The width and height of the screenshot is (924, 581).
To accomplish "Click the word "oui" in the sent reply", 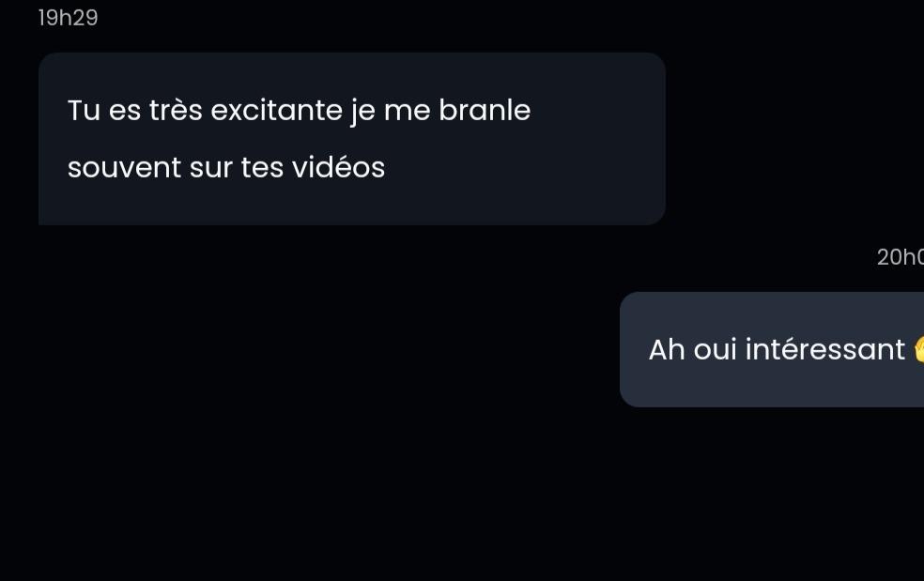I will [716, 349].
